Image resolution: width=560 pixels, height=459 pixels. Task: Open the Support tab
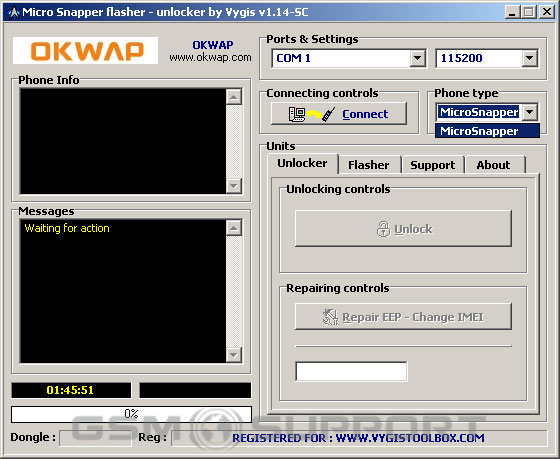click(x=432, y=165)
